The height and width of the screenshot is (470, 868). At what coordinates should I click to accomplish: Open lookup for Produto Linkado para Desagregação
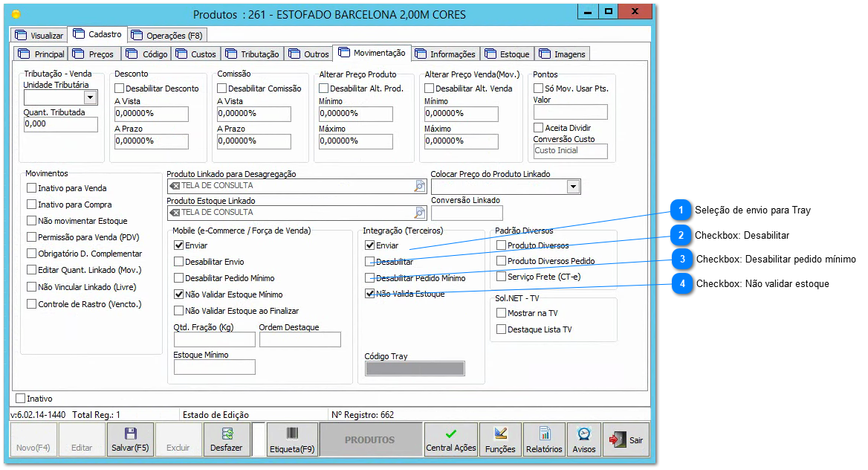click(x=421, y=184)
